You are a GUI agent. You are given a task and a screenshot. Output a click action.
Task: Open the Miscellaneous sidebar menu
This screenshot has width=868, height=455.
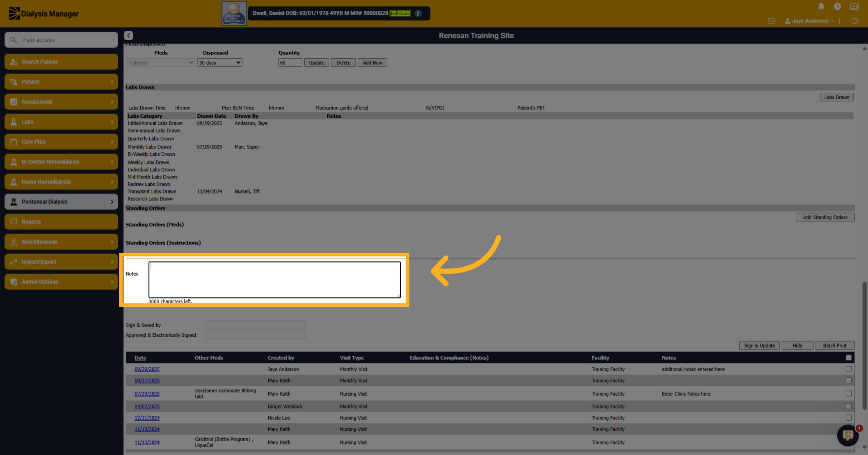point(61,242)
